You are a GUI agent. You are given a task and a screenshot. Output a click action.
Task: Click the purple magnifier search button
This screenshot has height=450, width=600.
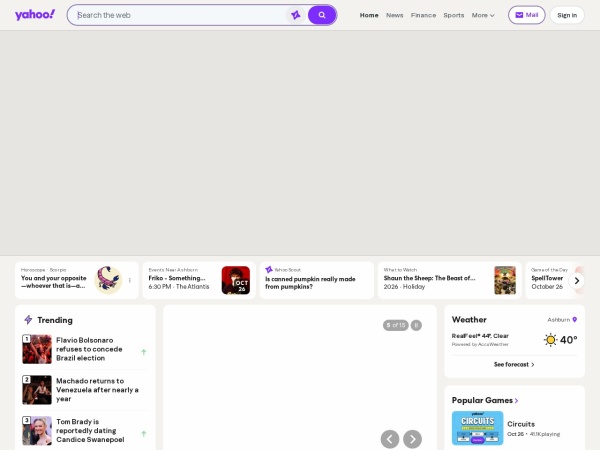coord(322,15)
